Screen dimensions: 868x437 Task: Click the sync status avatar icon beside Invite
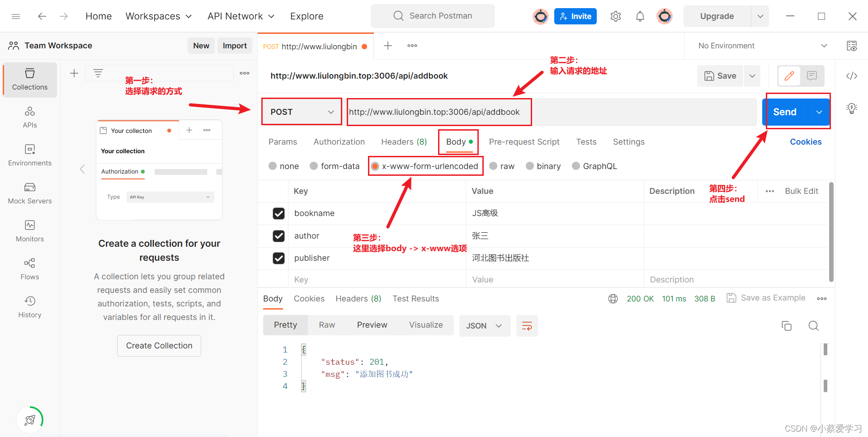(x=541, y=17)
